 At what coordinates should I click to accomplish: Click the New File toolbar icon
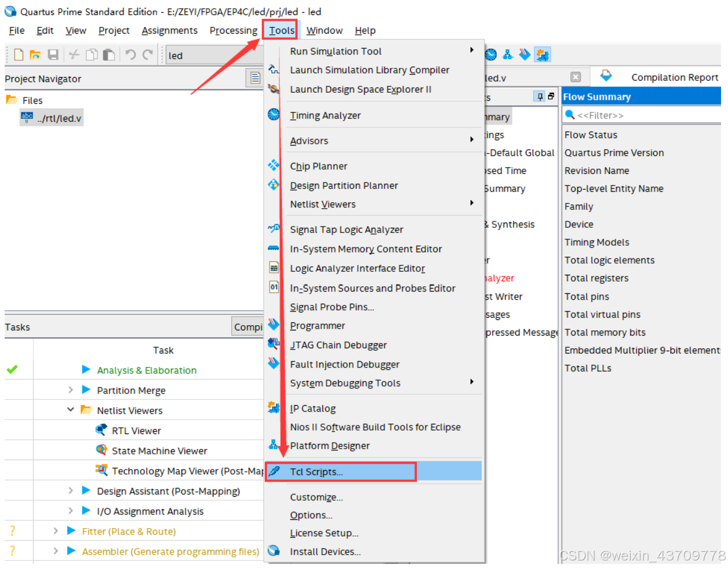click(19, 54)
